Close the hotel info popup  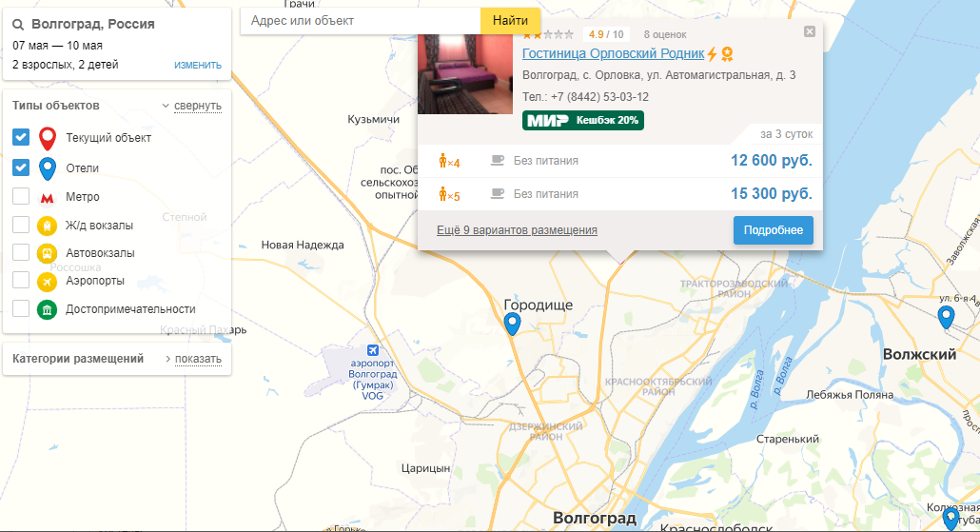pos(810,31)
